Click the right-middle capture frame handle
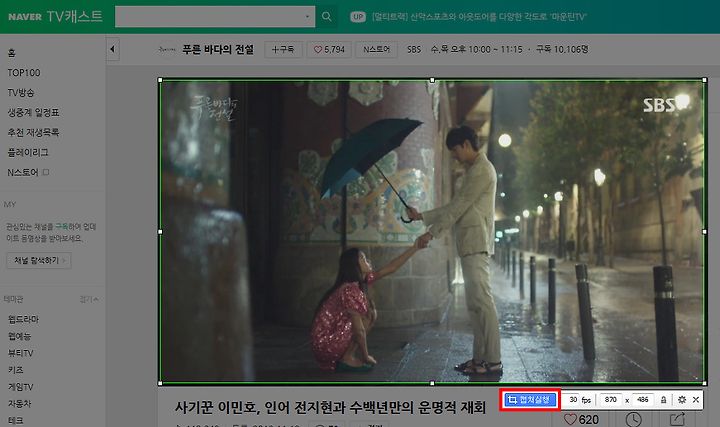Viewport: 720px width, 427px height. tap(704, 231)
